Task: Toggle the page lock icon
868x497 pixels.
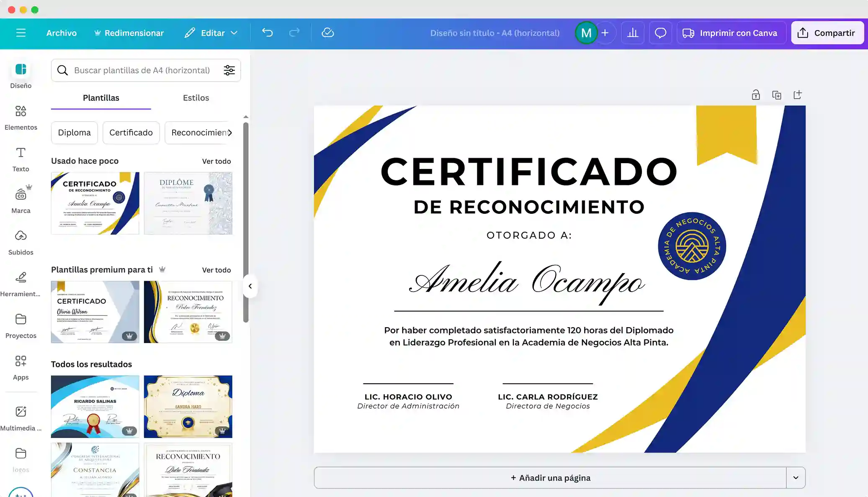Action: coord(755,95)
